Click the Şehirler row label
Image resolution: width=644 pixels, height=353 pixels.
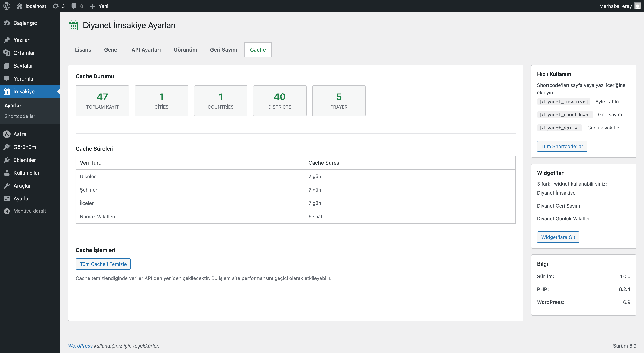(89, 190)
